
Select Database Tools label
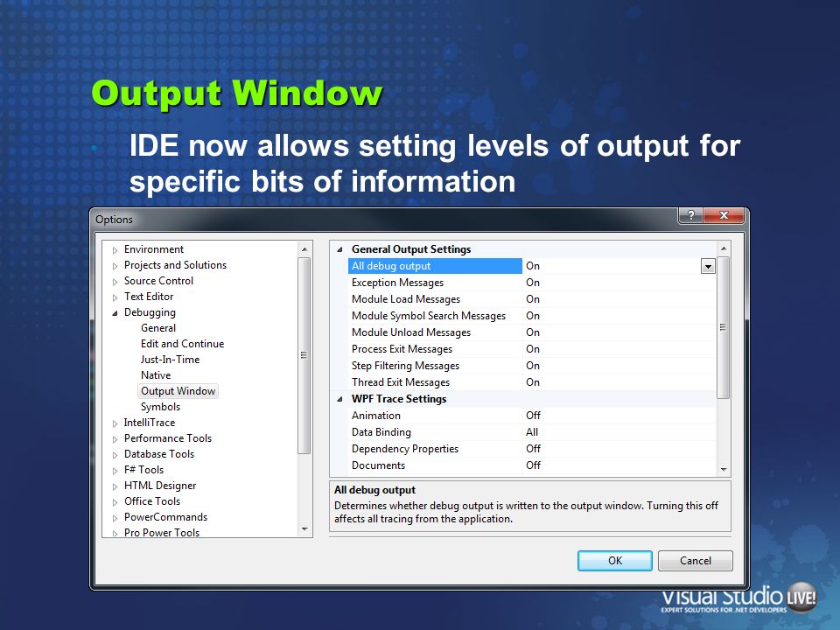[159, 454]
